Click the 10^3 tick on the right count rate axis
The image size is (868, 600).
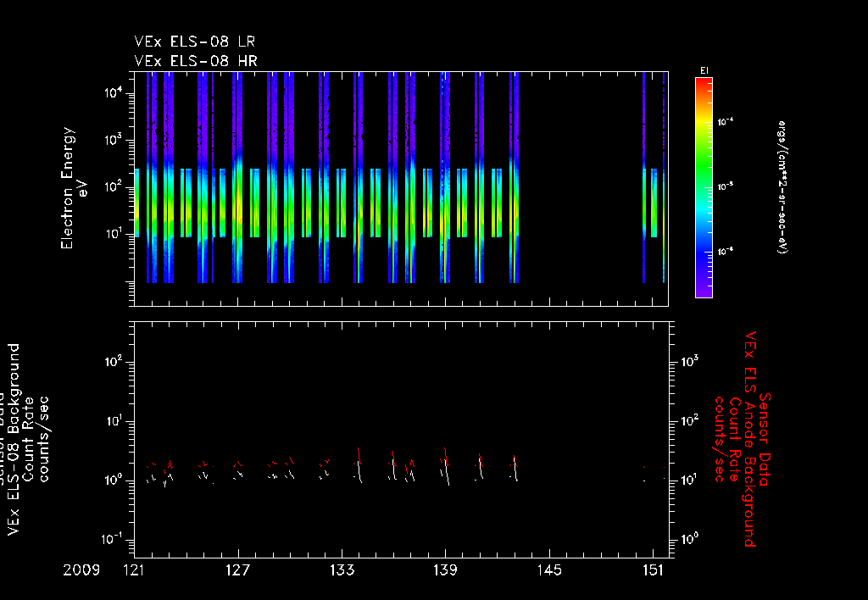690,362
